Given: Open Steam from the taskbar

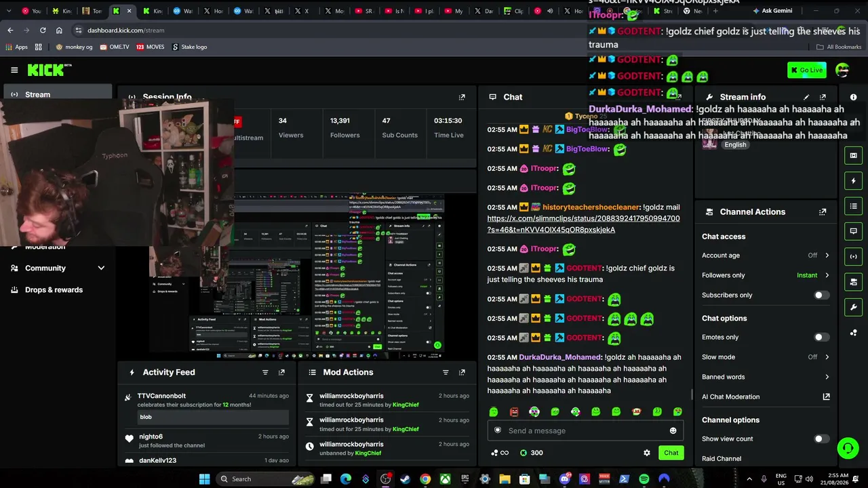Looking at the screenshot, I should [405, 479].
